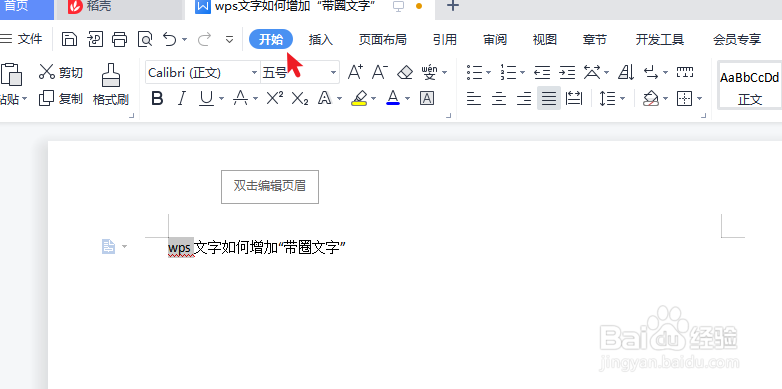Click the sort (A/Z arrow) icon

pos(626,73)
